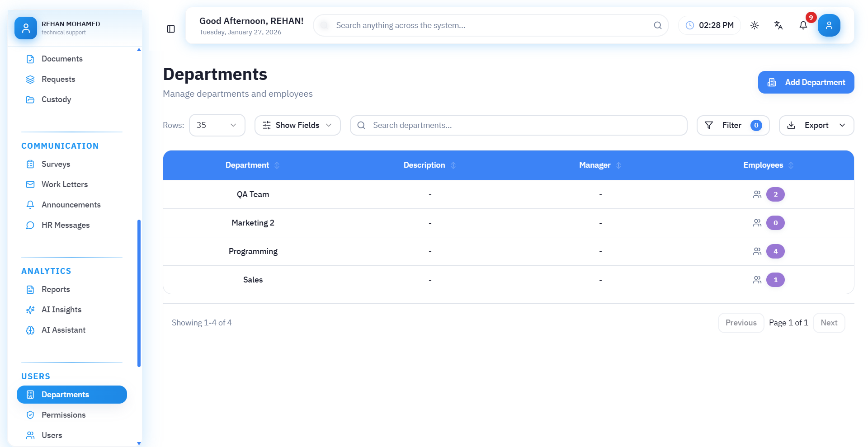Open the Export dropdown menu
This screenshot has height=447, width=868.
pos(816,125)
